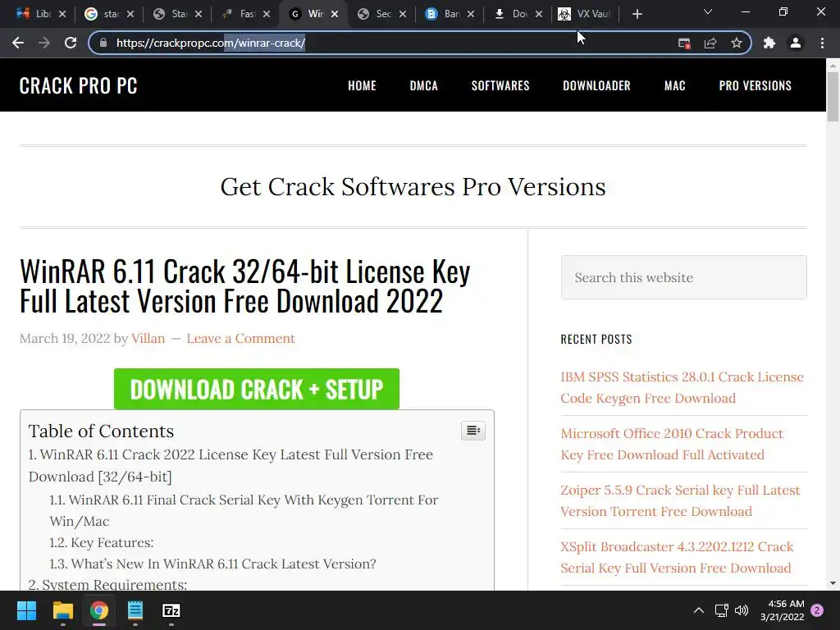The image size is (840, 630).
Task: Close the 'Fast' tab
Action: (267, 14)
